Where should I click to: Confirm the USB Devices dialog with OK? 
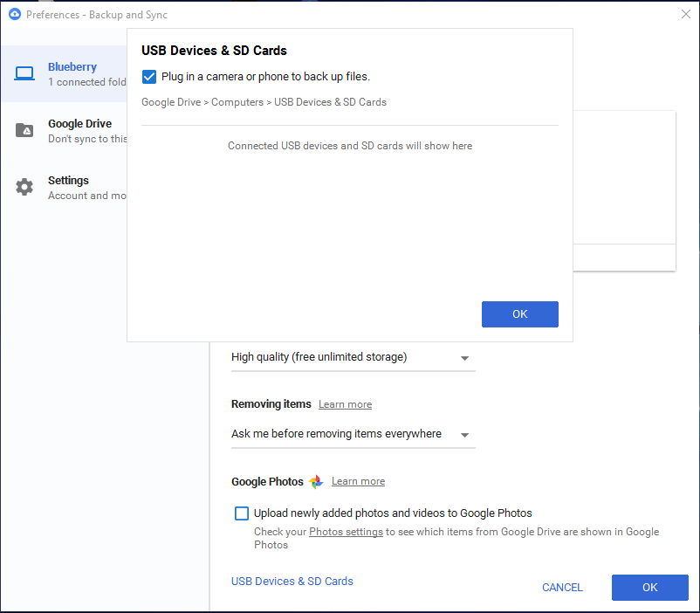pos(519,314)
